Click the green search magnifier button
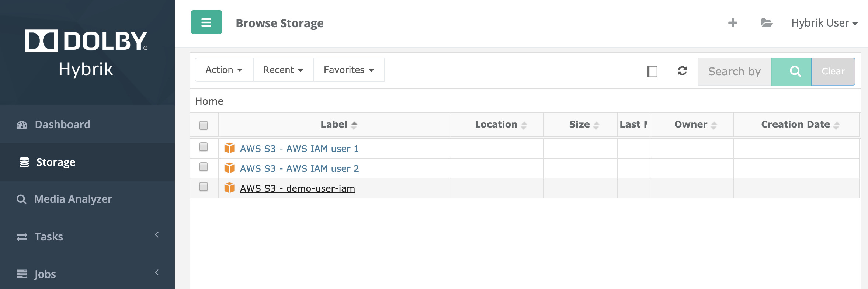The image size is (868, 289). 791,71
